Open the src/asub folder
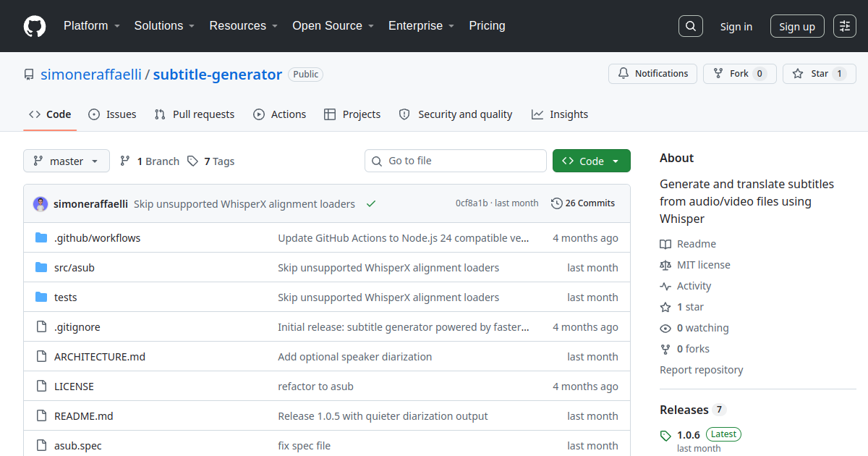Image resolution: width=868 pixels, height=456 pixels. click(x=75, y=268)
